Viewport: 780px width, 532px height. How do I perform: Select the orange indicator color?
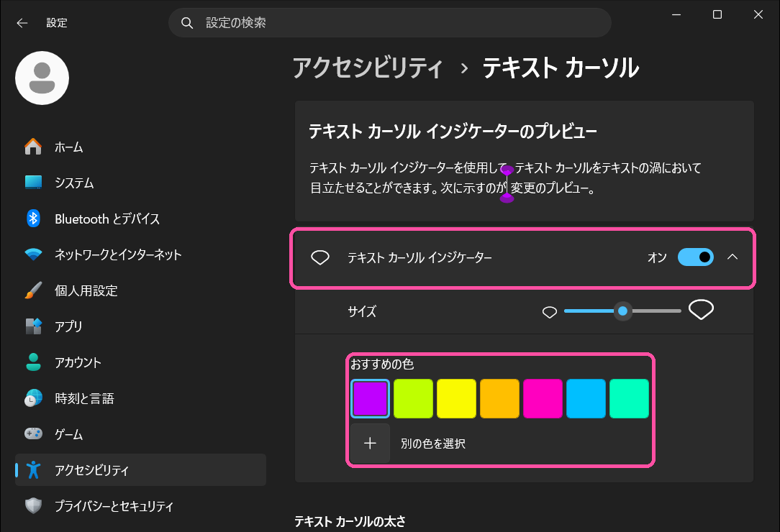499,399
